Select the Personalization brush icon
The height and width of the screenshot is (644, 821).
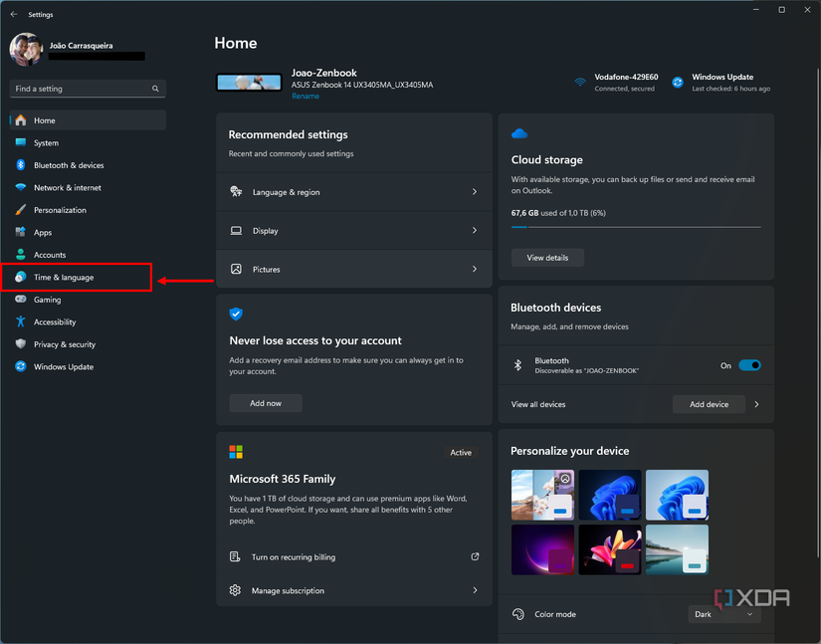22,210
